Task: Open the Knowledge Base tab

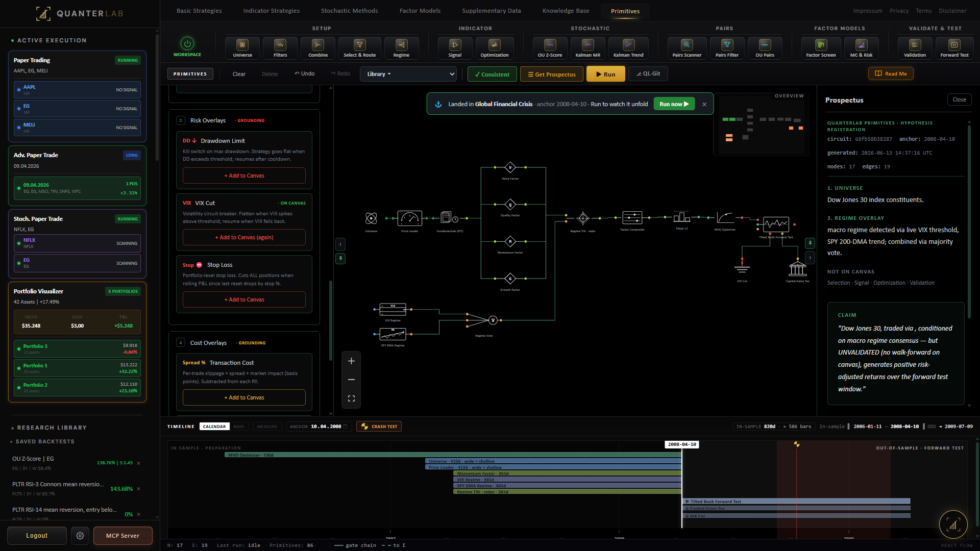Action: (566, 11)
